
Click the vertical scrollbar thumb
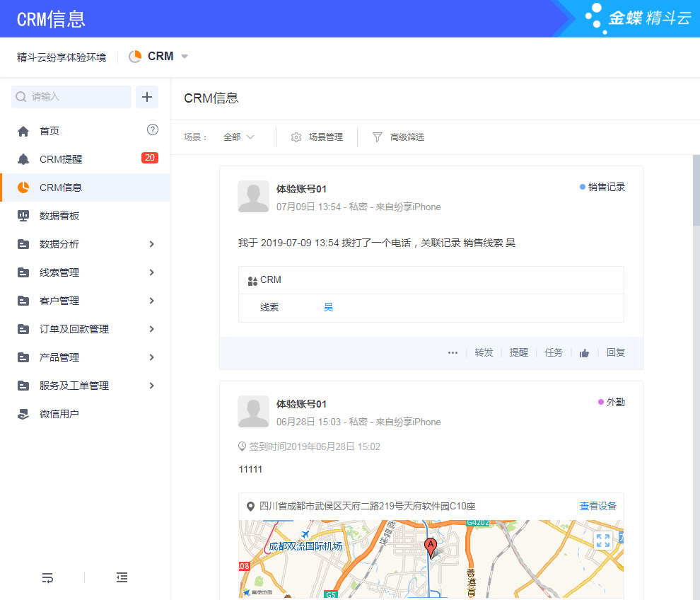(x=696, y=191)
